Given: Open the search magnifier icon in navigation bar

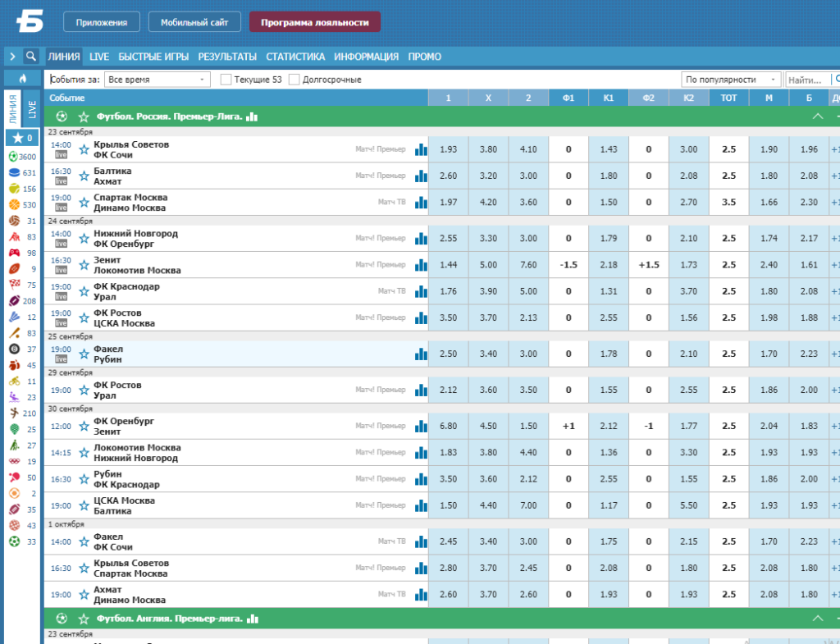Looking at the screenshot, I should point(31,57).
